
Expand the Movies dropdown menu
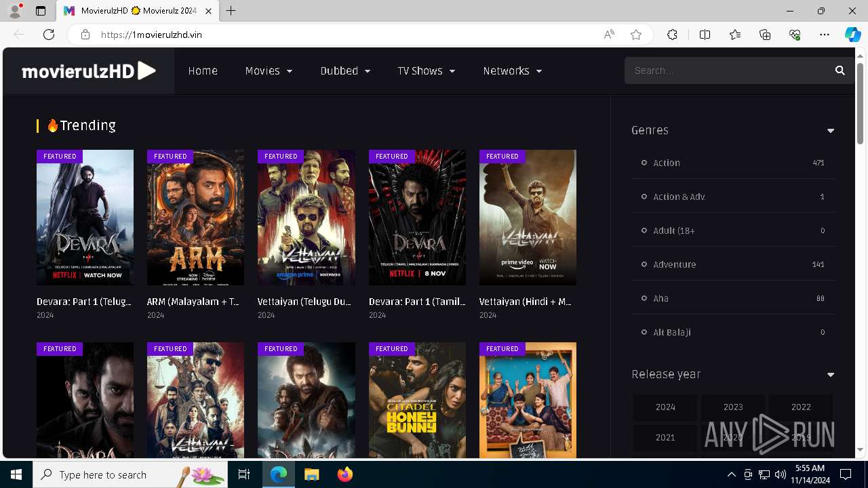[x=269, y=70]
